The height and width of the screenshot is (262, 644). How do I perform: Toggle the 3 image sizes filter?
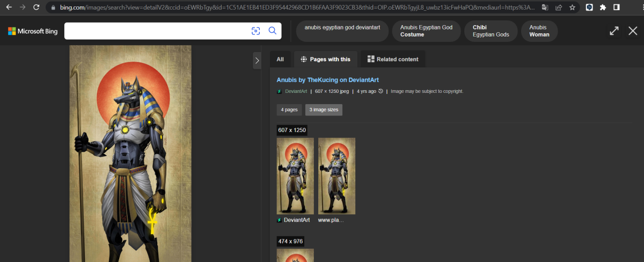pos(324,110)
